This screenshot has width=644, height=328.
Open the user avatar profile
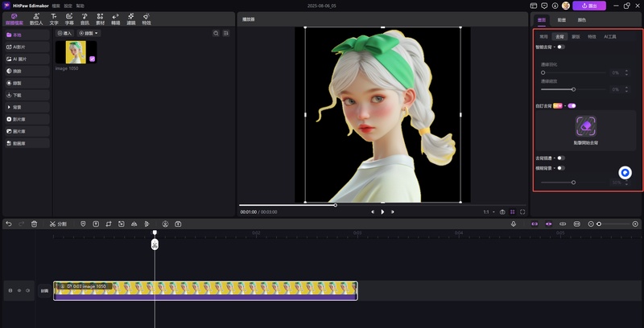click(x=566, y=6)
